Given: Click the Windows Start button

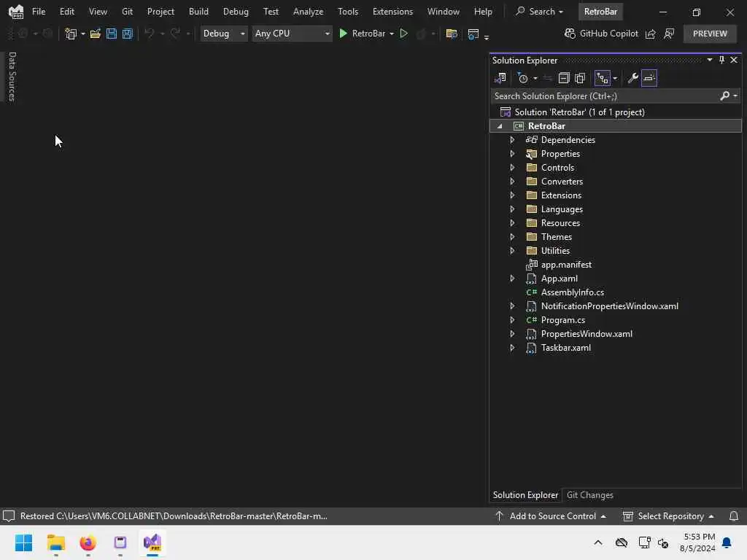Looking at the screenshot, I should pos(24,542).
